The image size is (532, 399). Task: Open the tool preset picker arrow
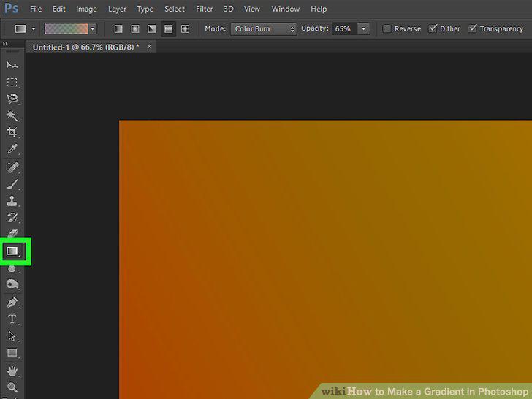34,29
